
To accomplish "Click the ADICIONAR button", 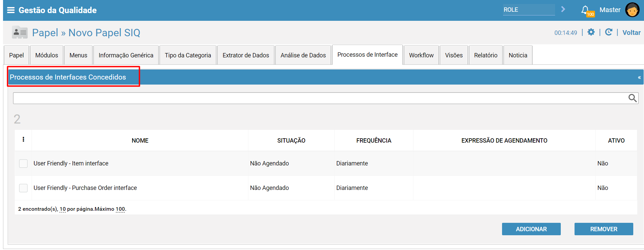I will click(x=531, y=229).
